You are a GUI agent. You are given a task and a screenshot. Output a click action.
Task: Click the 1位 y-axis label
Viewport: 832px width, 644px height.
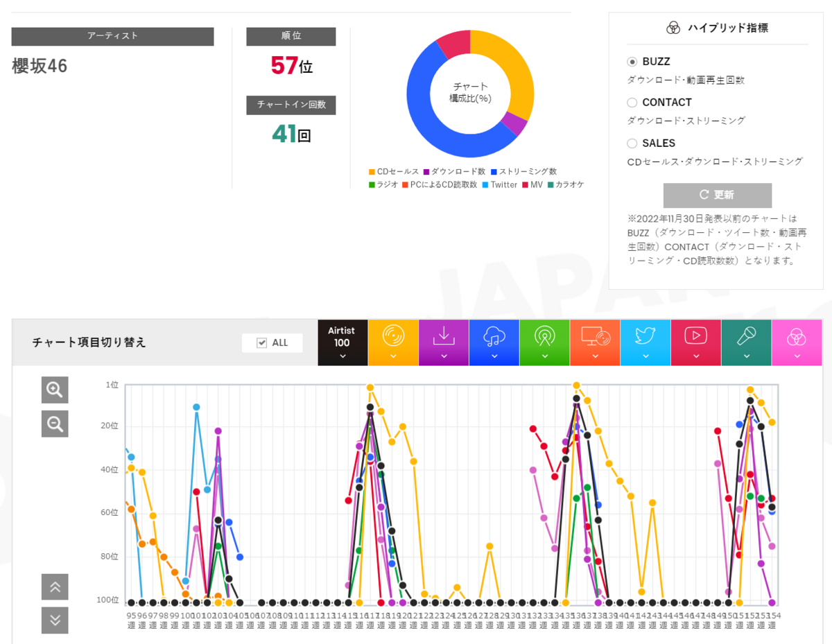coord(112,385)
